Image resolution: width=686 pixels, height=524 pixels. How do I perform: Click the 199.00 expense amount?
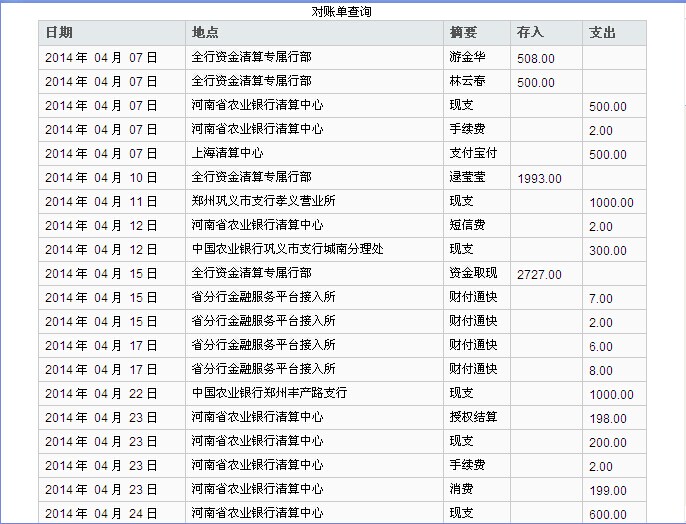(608, 491)
